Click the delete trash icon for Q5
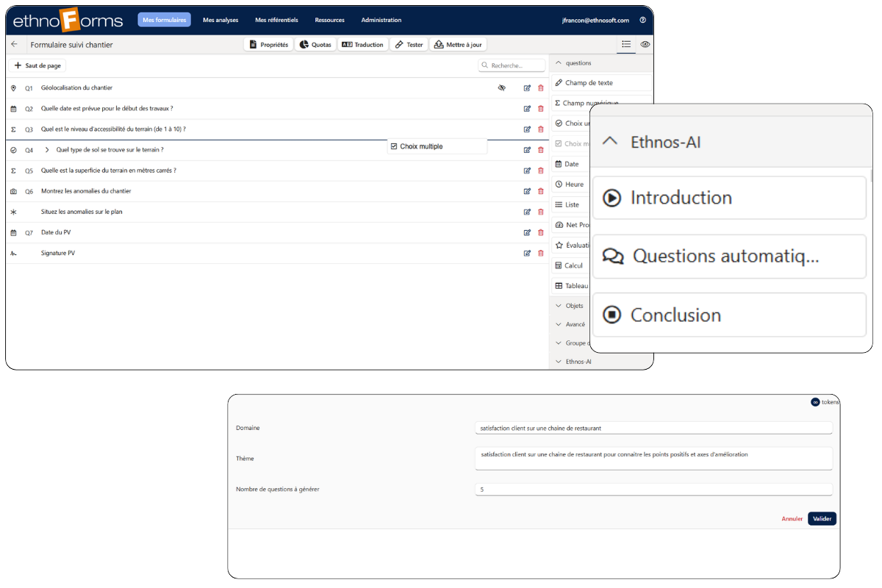The width and height of the screenshot is (882, 588). point(541,170)
